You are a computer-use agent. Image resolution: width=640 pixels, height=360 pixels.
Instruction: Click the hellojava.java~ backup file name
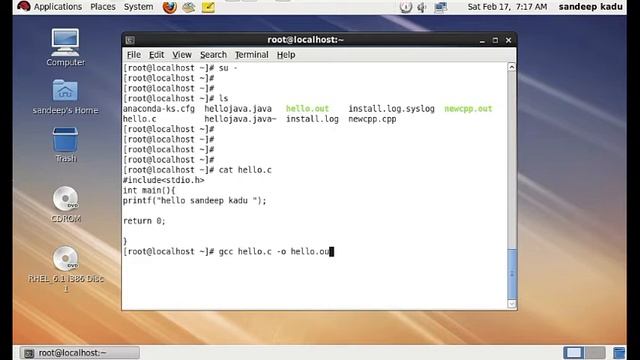tap(240, 119)
